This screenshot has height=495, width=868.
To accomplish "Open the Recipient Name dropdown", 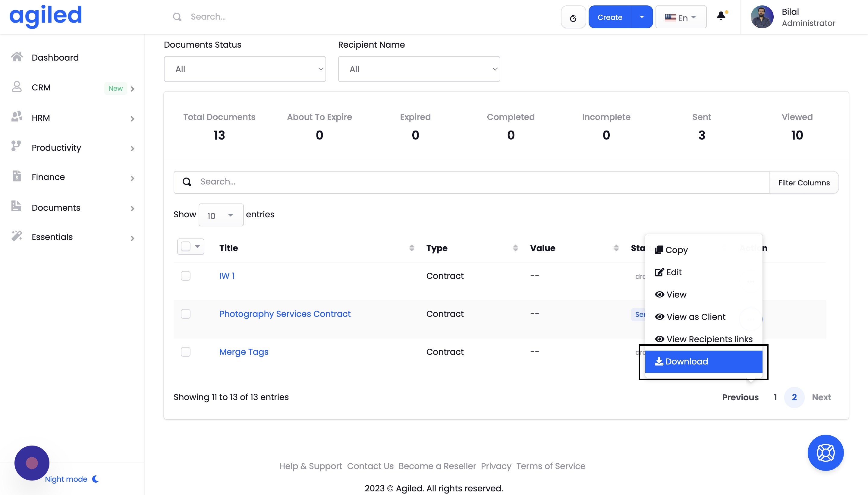I will (419, 69).
